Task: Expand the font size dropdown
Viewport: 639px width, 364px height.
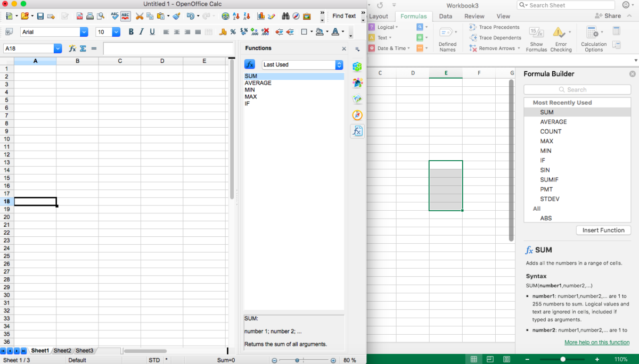Action: [116, 31]
